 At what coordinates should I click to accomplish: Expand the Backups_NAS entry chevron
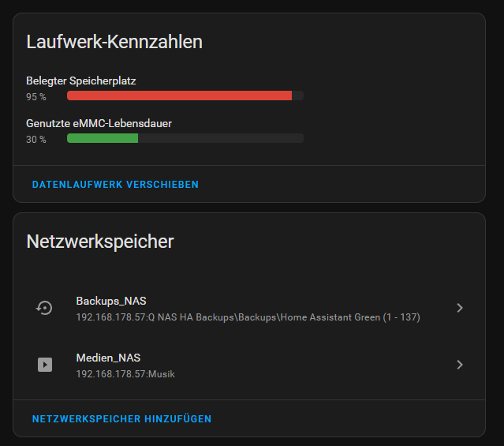coord(460,308)
